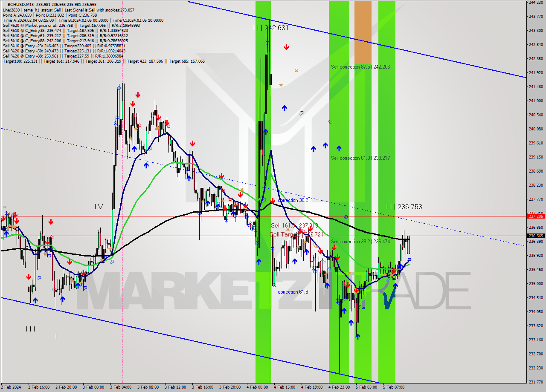Click the '3 Feb 04:00' time axis label

(x=121, y=387)
